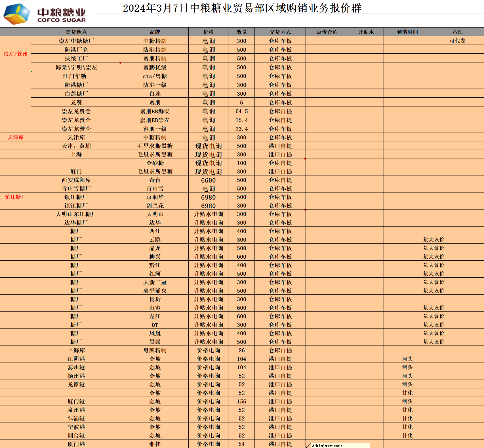
Task: Click the 剑兰花 brand cell
Action: coord(155,206)
